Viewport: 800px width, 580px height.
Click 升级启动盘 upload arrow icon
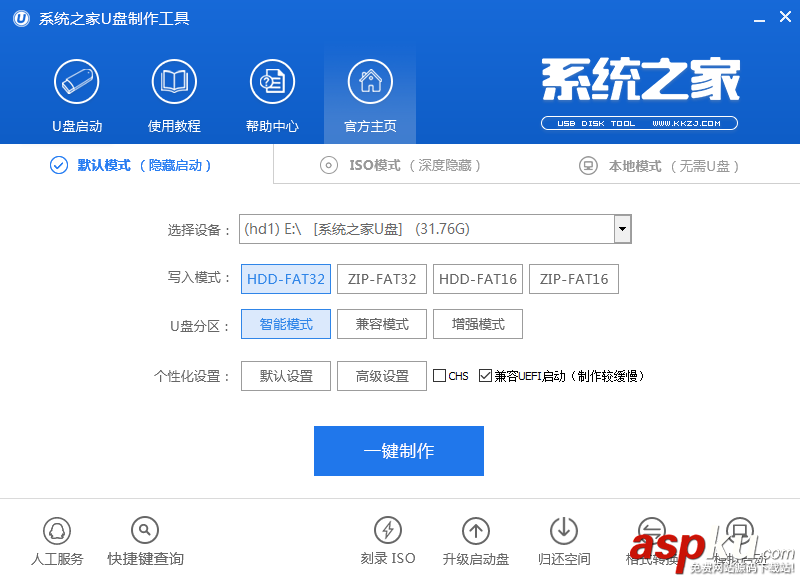click(x=476, y=531)
